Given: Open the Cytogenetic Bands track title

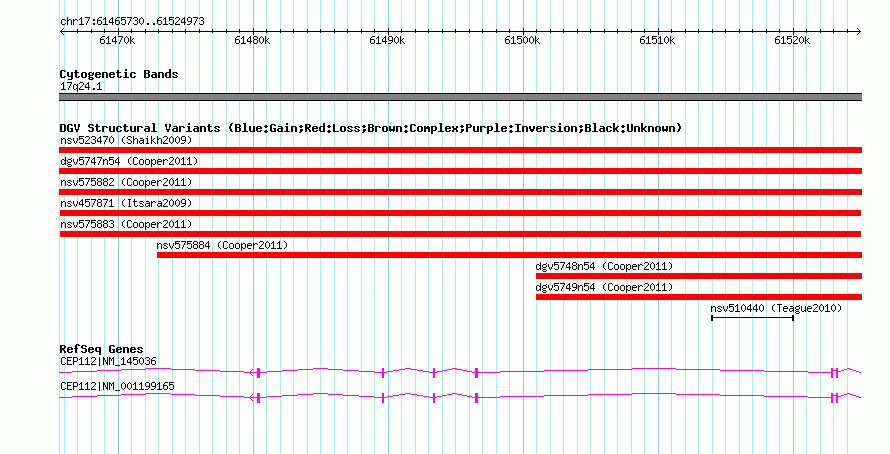Looking at the screenshot, I should (119, 74).
